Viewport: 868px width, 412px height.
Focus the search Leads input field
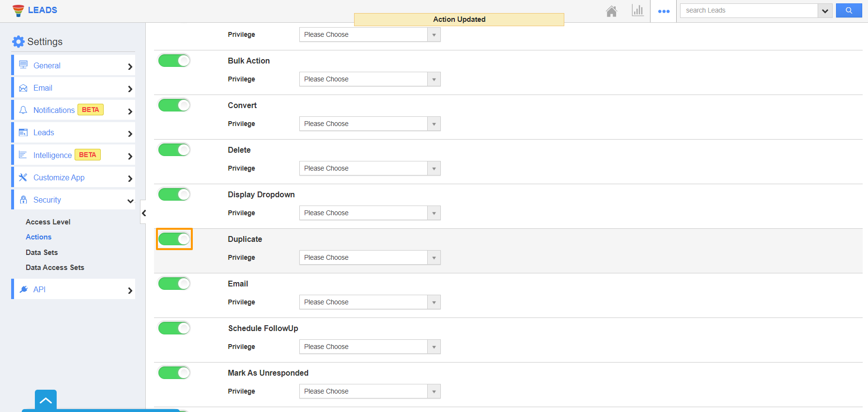click(748, 11)
